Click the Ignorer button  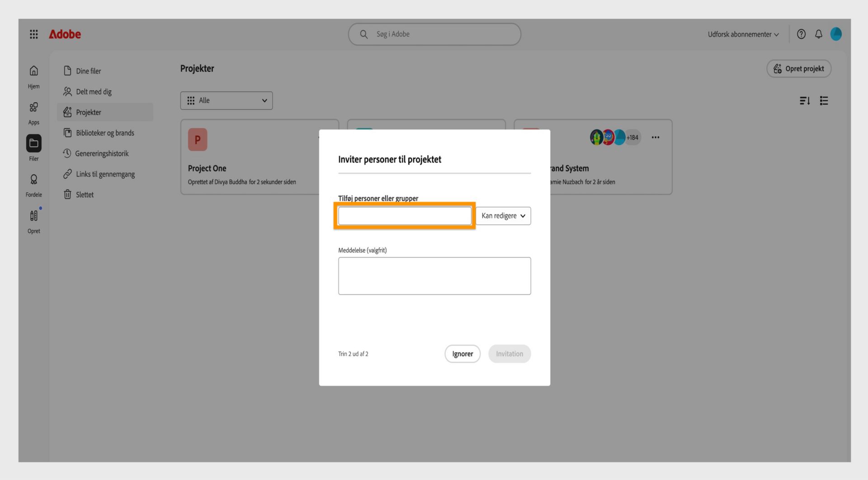click(462, 354)
